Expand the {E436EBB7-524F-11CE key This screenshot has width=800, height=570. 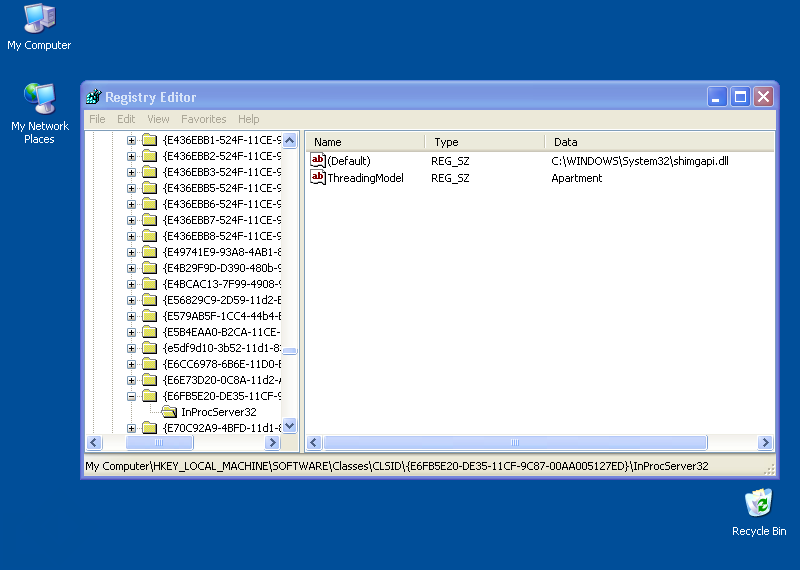pyautogui.click(x=131, y=220)
